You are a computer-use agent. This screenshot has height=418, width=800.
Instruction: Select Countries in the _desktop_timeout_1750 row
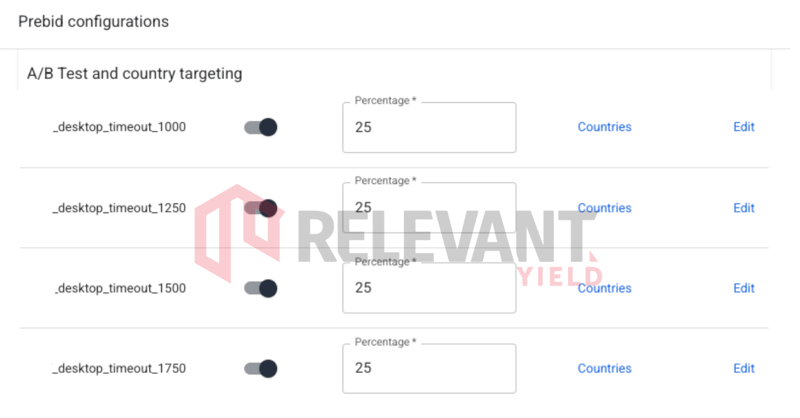point(604,368)
